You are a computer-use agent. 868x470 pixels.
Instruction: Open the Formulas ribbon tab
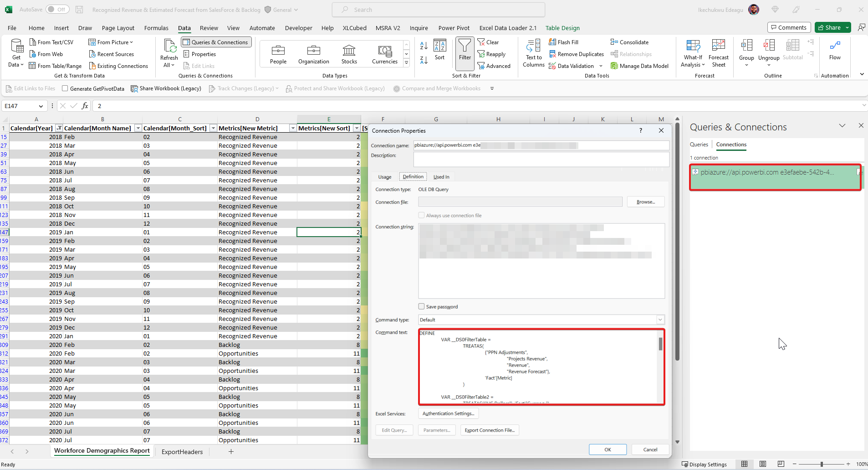pos(156,28)
